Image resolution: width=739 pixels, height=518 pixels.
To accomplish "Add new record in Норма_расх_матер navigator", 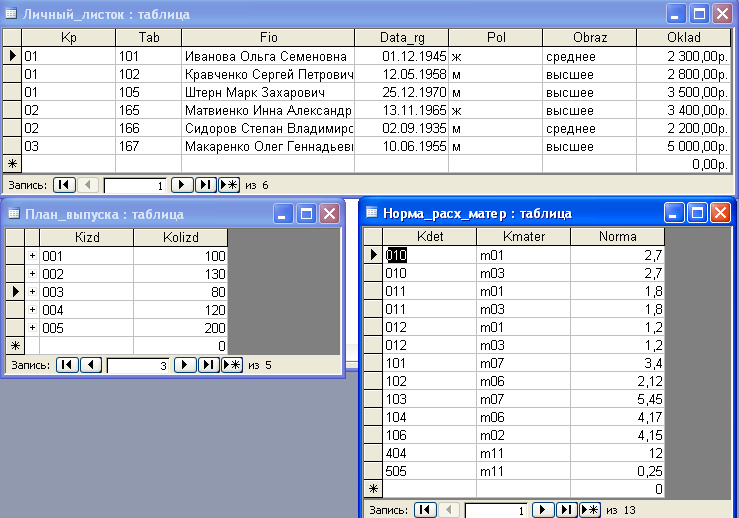I will (590, 510).
